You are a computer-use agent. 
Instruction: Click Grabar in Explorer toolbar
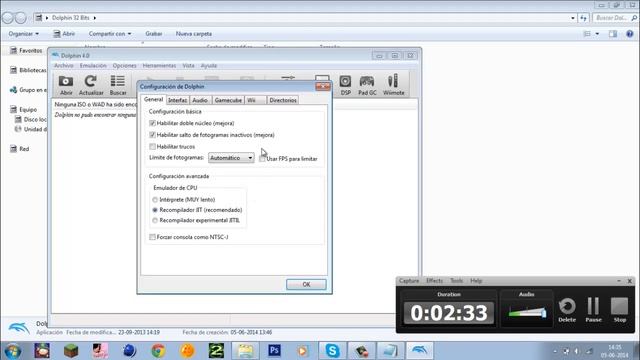153,34
